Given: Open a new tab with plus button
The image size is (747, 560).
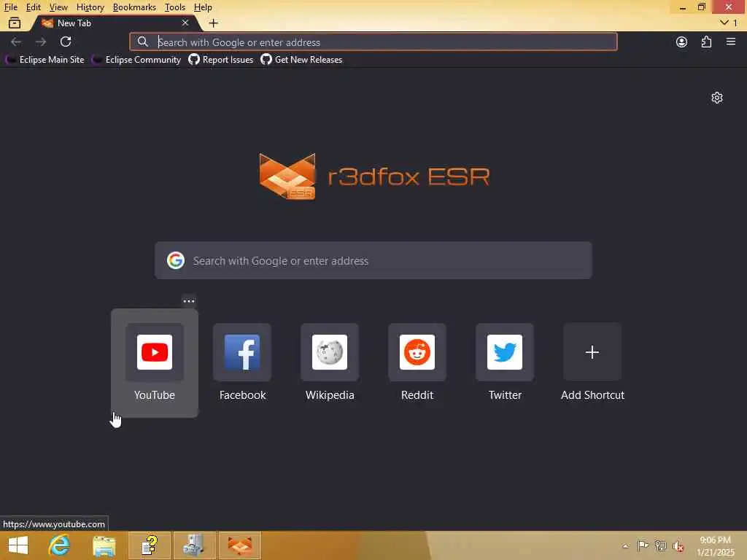Looking at the screenshot, I should 214,23.
